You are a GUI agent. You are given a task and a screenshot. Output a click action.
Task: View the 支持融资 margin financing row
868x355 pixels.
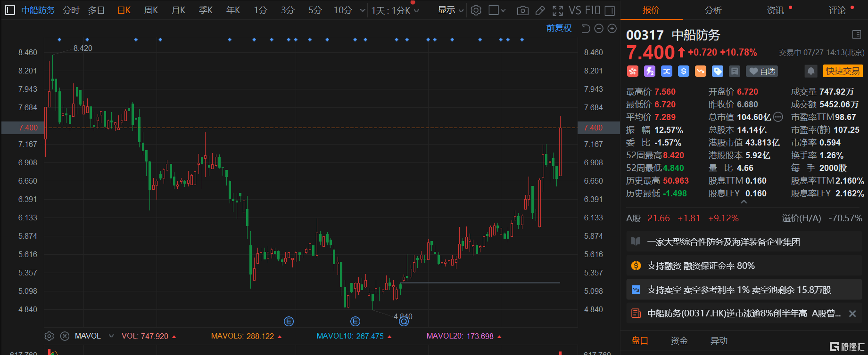pos(744,266)
